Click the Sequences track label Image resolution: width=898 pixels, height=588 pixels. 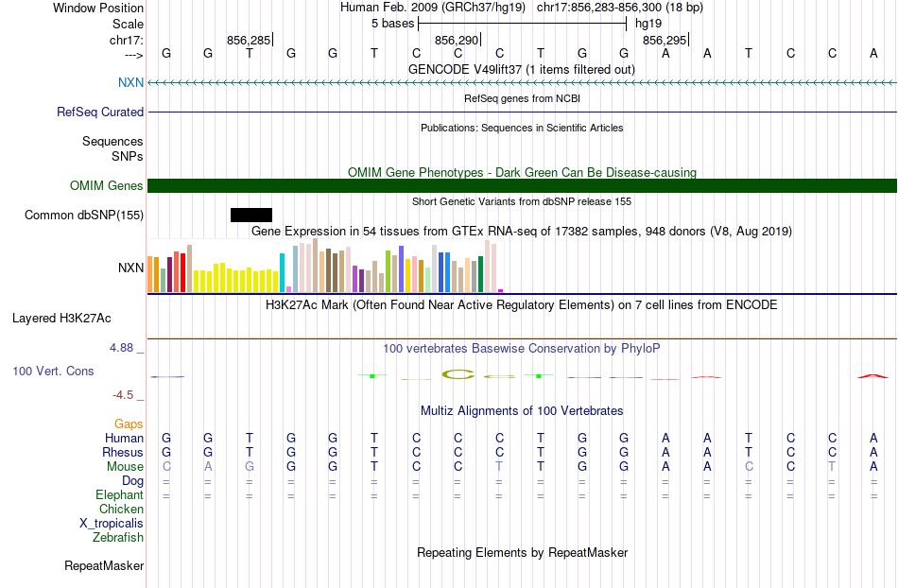[x=112, y=141]
